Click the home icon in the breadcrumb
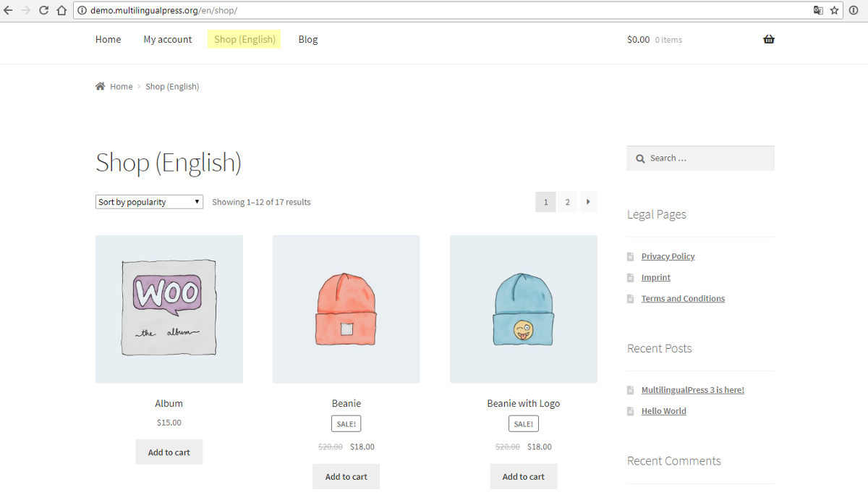This screenshot has width=868, height=495. click(x=99, y=85)
